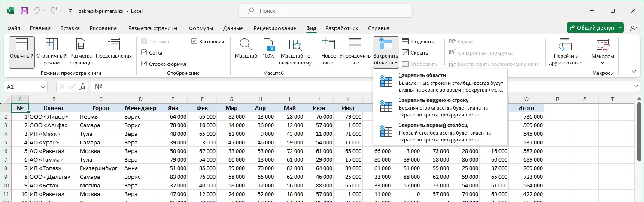The height and width of the screenshot is (202, 644).
Task: Open Макросы button
Action: click(x=603, y=52)
